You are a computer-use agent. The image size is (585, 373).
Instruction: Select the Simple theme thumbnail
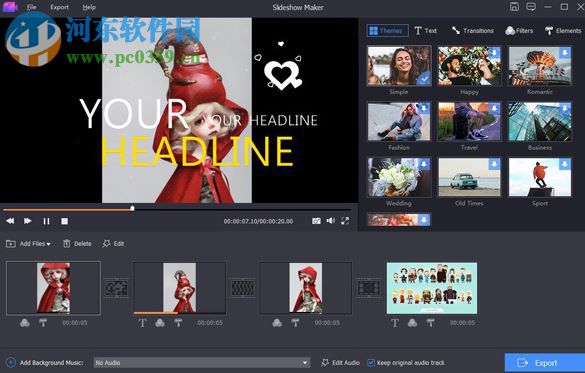[399, 66]
